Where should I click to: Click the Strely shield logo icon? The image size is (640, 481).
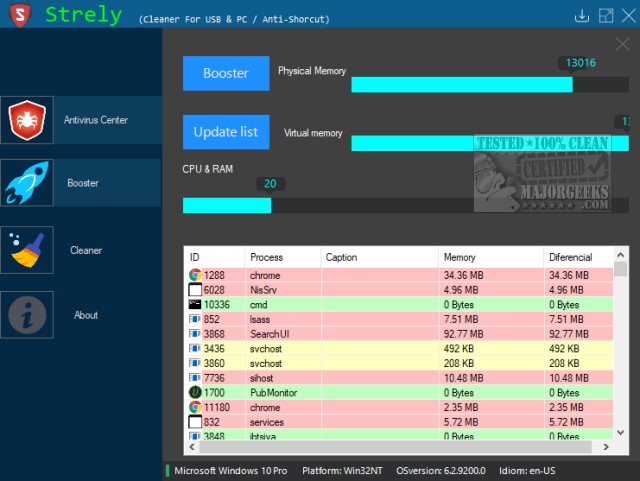coord(20,14)
